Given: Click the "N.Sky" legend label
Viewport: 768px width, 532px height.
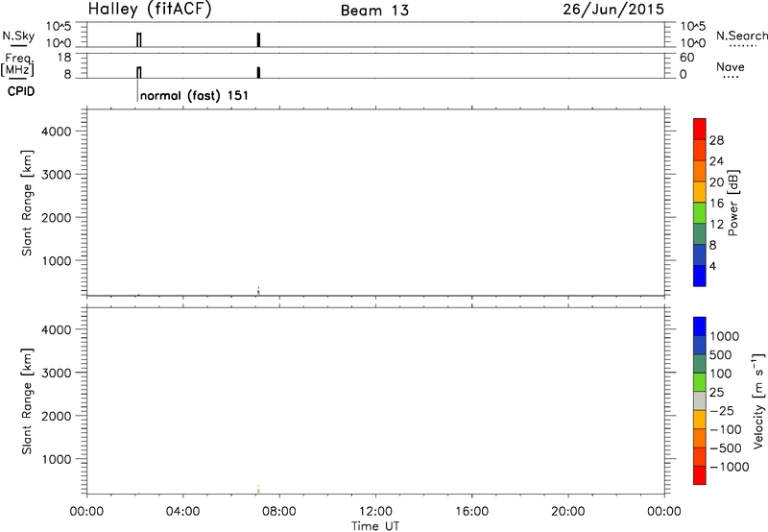Looking at the screenshot, I should pos(18,36).
